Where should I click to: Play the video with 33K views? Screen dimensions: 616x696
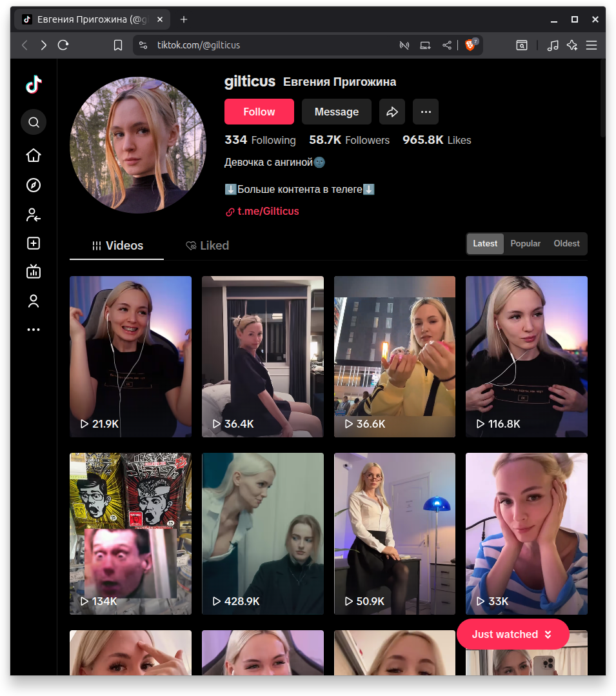click(526, 533)
